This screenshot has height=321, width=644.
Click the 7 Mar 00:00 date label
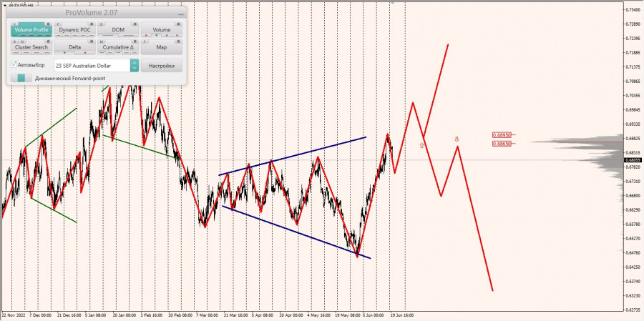pos(207,316)
